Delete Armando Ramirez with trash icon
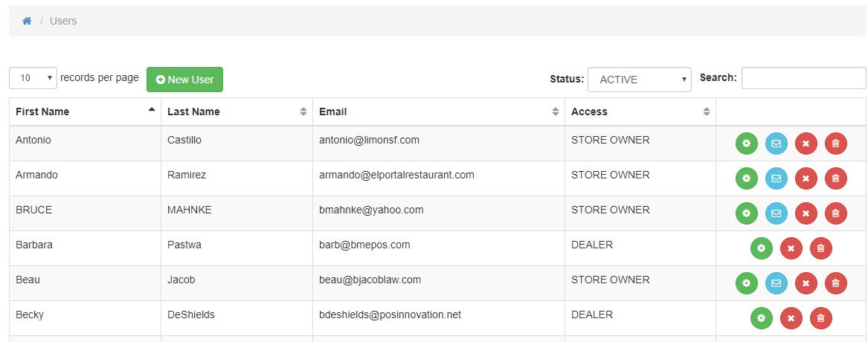Image resolution: width=868 pixels, height=342 pixels. pyautogui.click(x=835, y=178)
